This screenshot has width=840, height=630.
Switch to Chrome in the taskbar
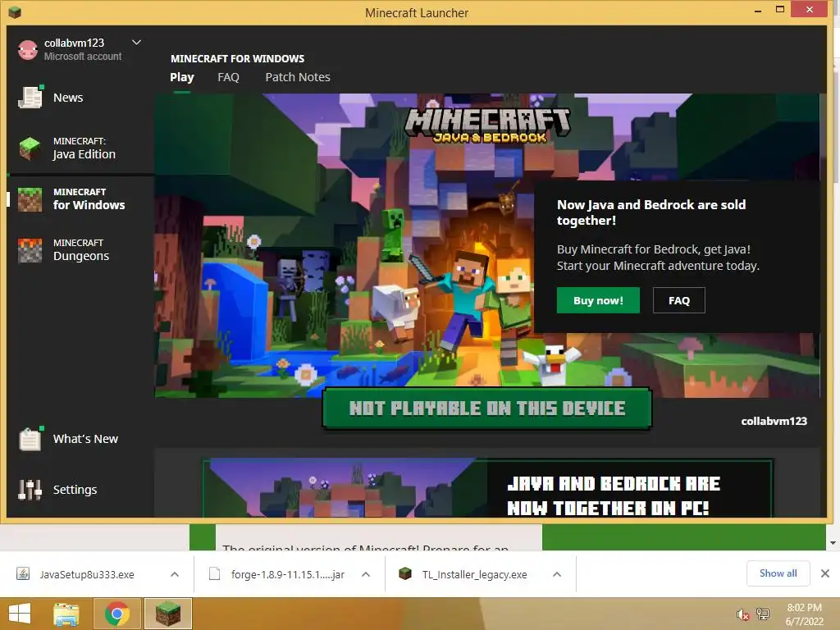[116, 614]
